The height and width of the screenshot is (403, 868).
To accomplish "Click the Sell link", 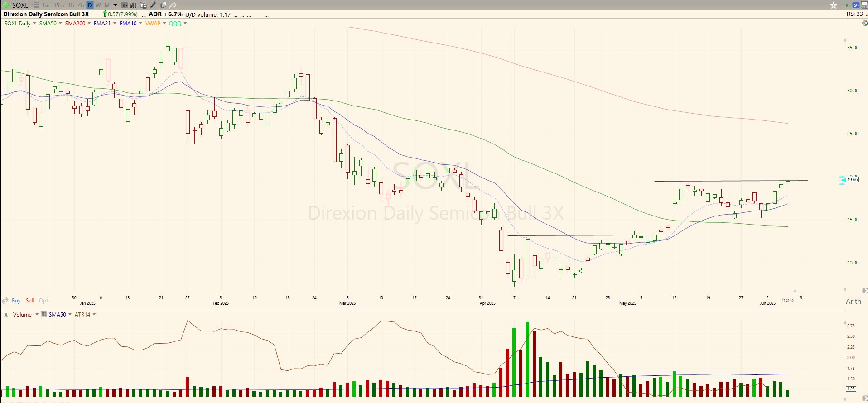I will 30,301.
